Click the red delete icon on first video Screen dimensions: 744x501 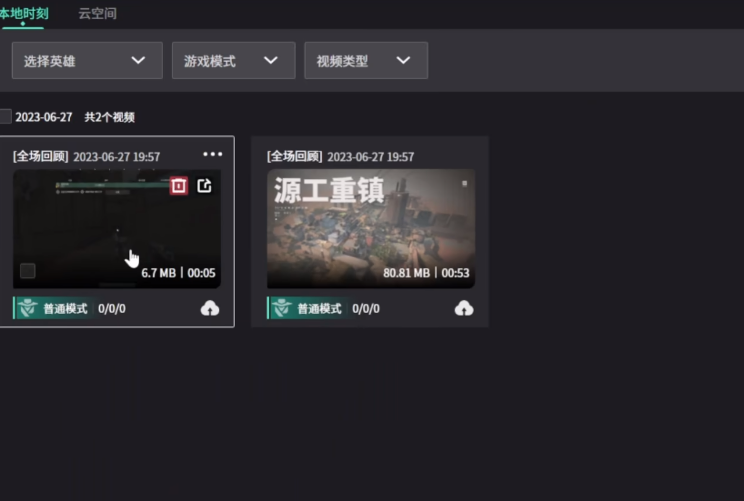pyautogui.click(x=179, y=185)
